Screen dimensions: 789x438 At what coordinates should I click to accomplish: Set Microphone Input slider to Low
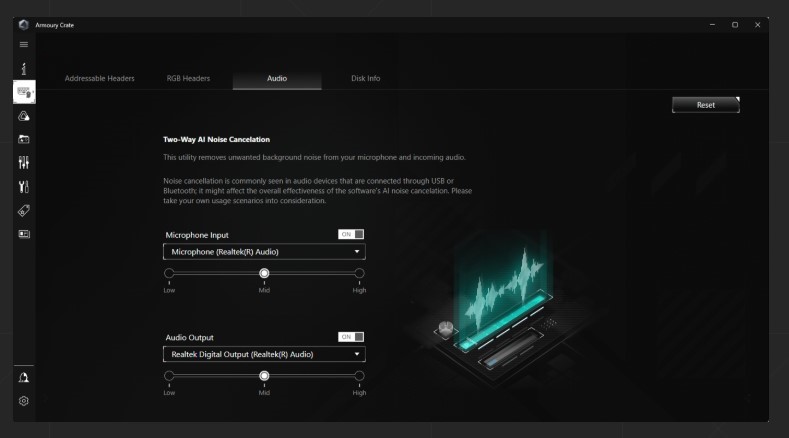point(169,273)
